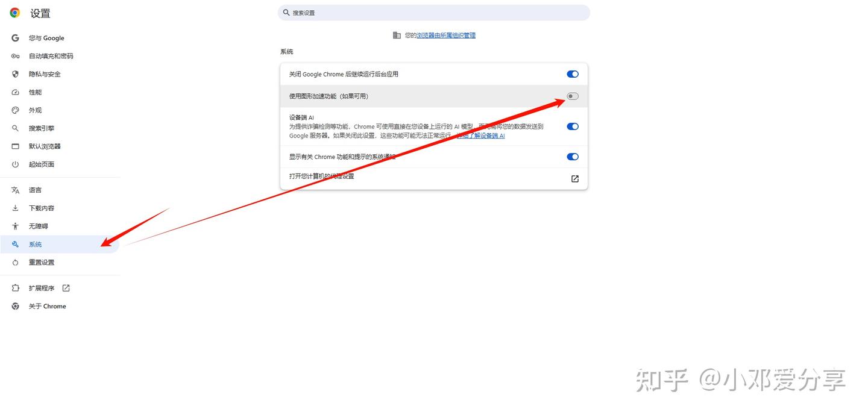Click the 设备端 AI description paragraph
Image resolution: width=868 pixels, height=415 pixels.
click(417, 131)
